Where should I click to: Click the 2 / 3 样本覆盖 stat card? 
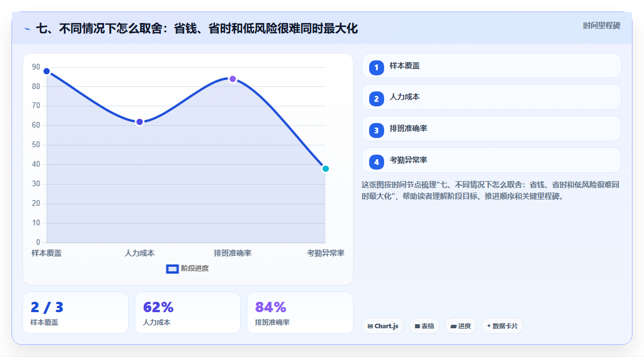point(75,313)
